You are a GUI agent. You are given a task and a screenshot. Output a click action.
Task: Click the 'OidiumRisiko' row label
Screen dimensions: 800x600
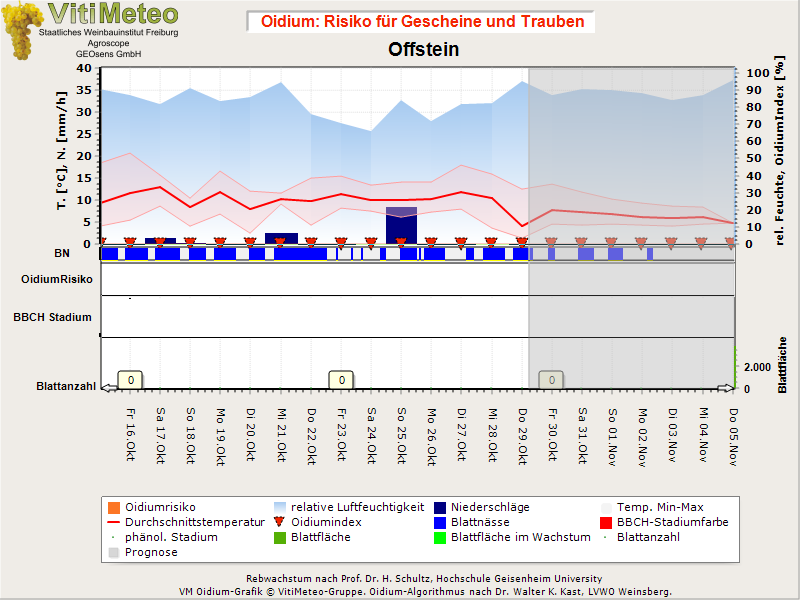coord(57,280)
